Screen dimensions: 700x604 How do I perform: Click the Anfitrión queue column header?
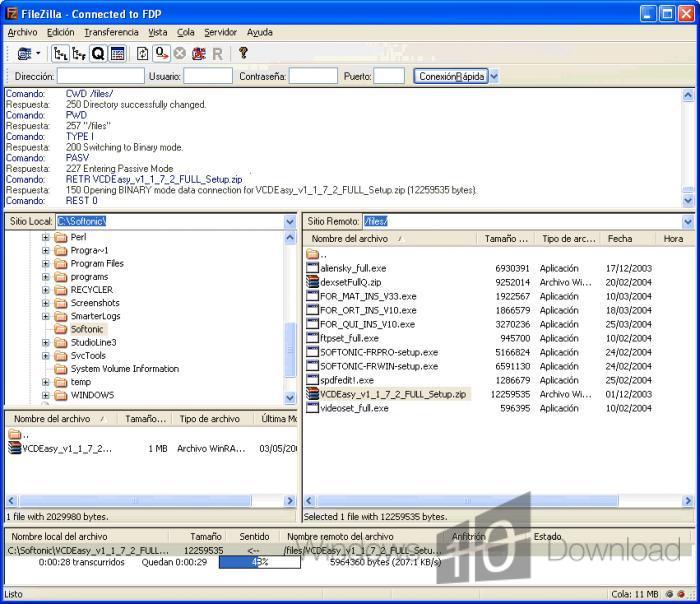coord(468,537)
